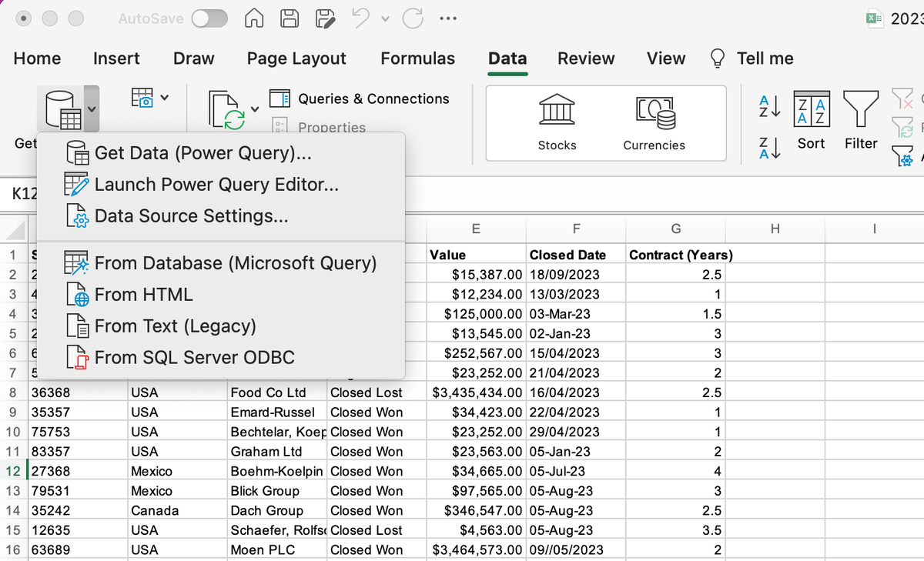This screenshot has width=924, height=561.
Task: Switch to the Formulas tab
Action: coord(417,58)
